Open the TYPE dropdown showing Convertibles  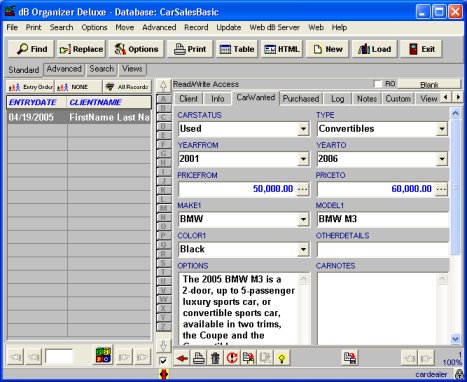point(442,129)
